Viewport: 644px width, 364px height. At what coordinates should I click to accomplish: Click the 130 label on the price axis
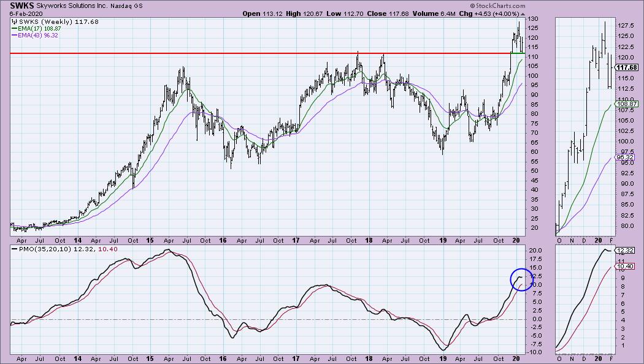pyautogui.click(x=533, y=19)
